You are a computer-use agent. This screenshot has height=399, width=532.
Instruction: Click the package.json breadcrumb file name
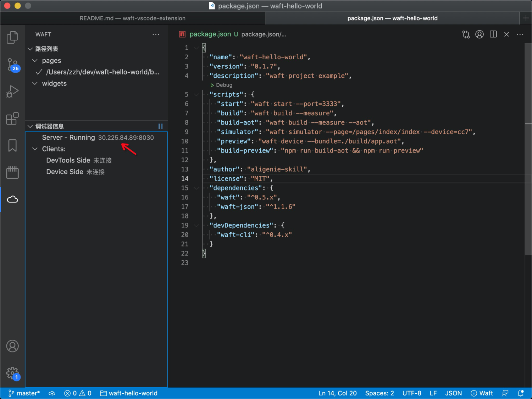coord(210,34)
